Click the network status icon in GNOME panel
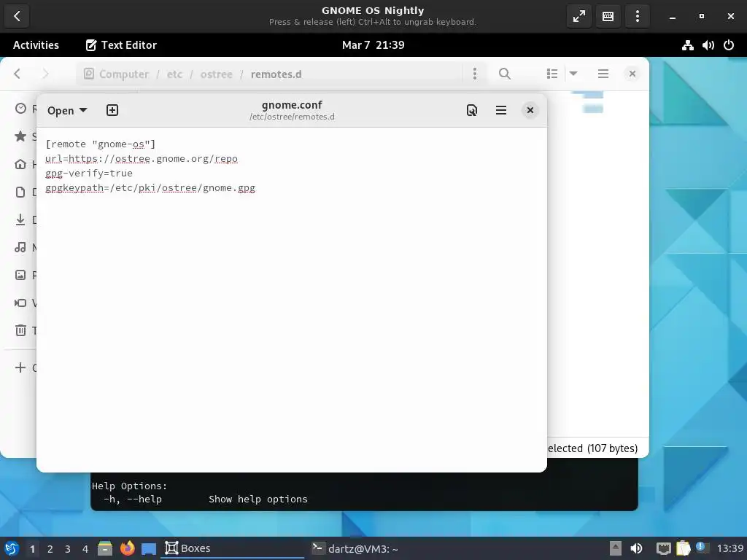Image resolution: width=747 pixels, height=560 pixels. (x=687, y=45)
